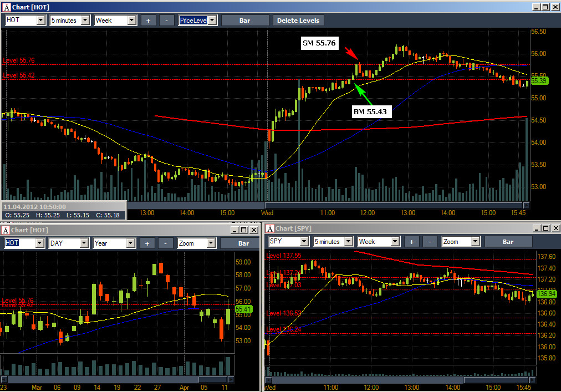Open the DAY interval dropdown in the daily chart

(84, 243)
